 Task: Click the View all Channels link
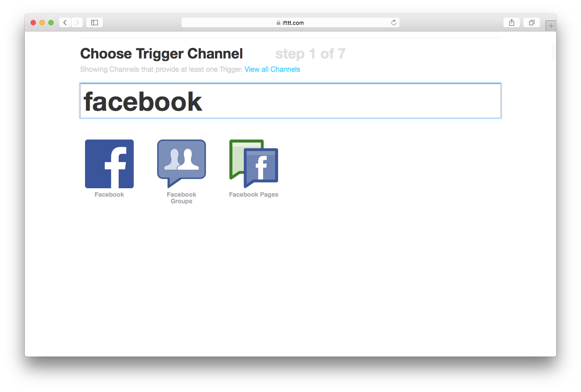point(272,69)
